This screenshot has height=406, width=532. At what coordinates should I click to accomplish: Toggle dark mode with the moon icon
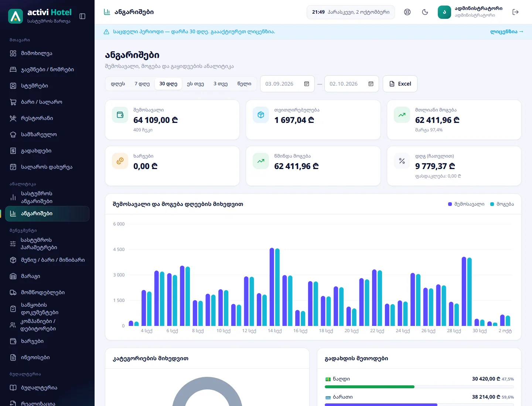(x=425, y=12)
